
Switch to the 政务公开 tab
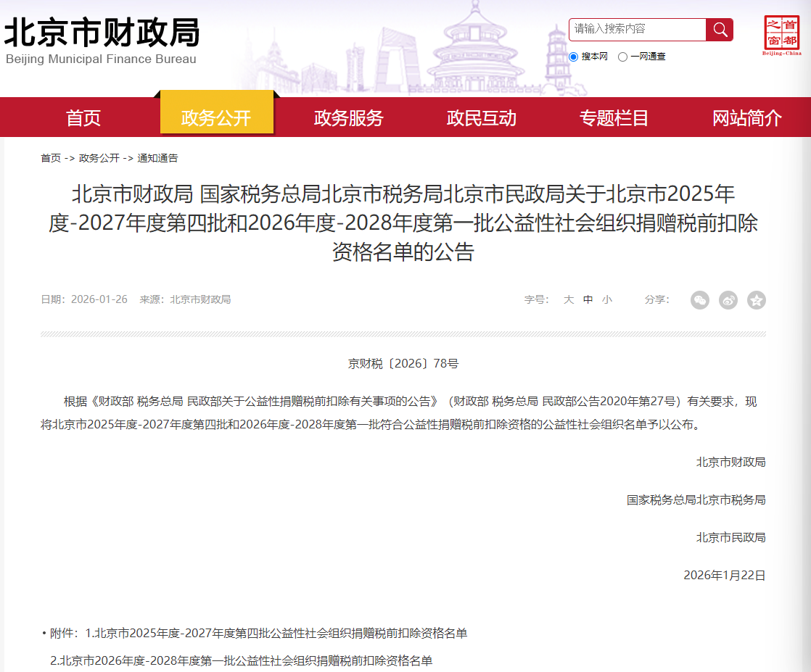[x=216, y=117]
